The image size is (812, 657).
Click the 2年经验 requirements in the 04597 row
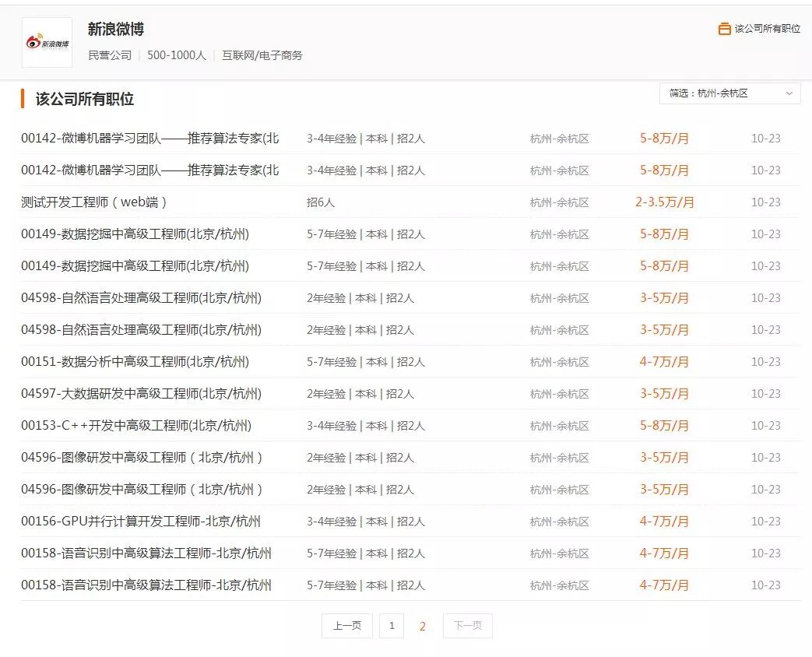(x=360, y=394)
